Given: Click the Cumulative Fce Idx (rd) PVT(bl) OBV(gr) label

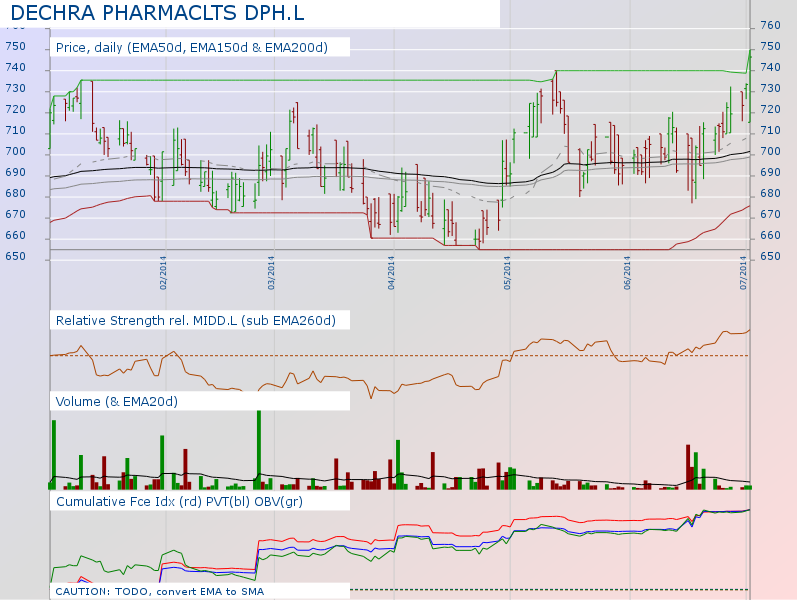Looking at the screenshot, I should (x=179, y=502).
